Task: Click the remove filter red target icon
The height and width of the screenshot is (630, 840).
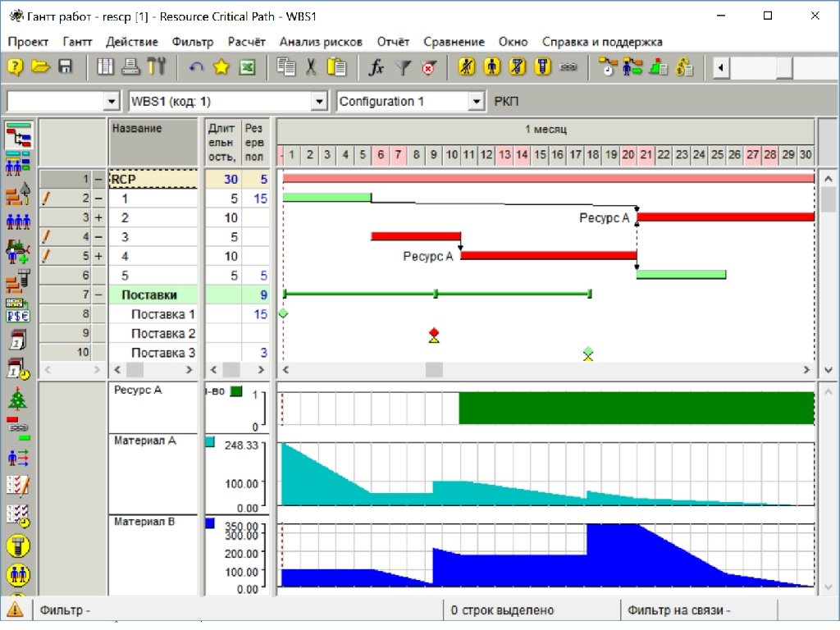Action: click(x=428, y=67)
